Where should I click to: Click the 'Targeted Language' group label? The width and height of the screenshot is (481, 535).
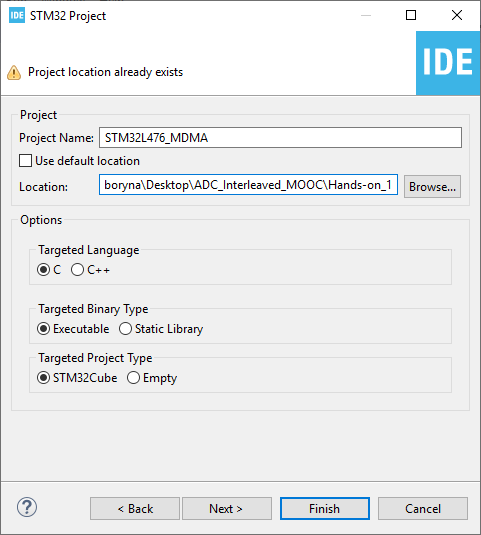[89, 250]
